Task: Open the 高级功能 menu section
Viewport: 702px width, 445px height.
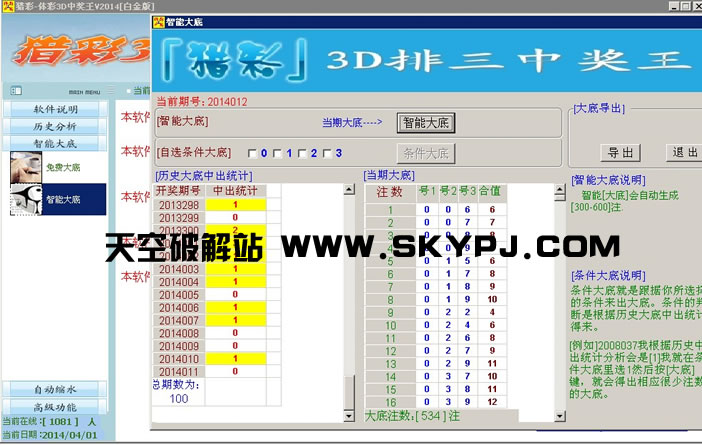Action: pyautogui.click(x=55, y=407)
